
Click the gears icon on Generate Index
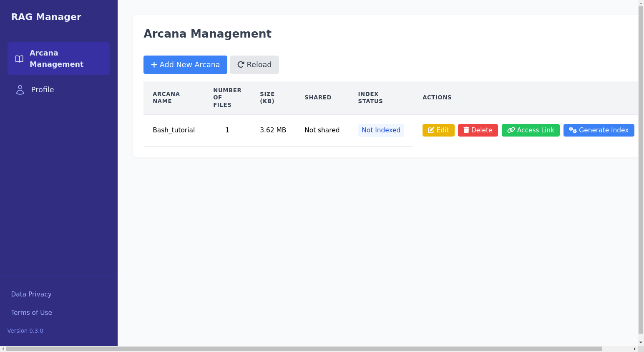coord(573,130)
